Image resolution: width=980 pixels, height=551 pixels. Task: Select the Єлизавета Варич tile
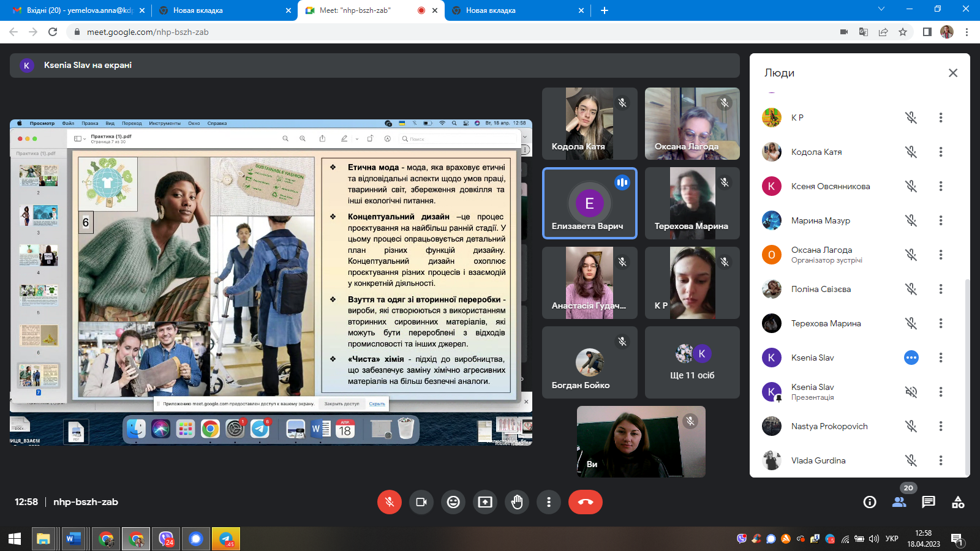[x=589, y=203]
